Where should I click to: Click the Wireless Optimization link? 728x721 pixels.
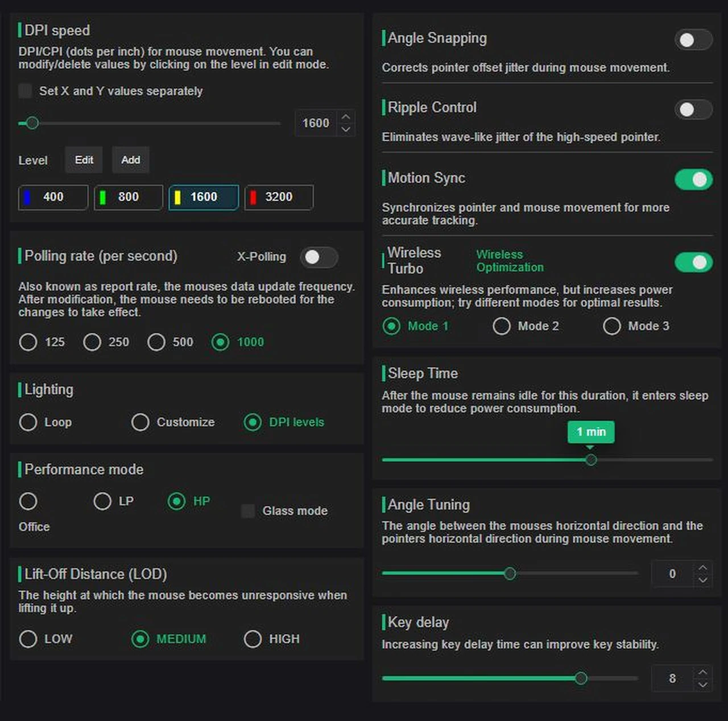tap(510, 261)
